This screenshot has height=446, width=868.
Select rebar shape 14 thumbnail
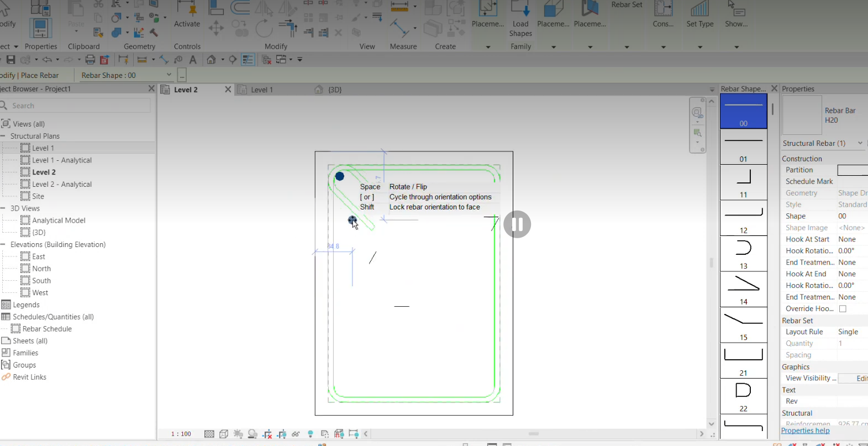[x=743, y=289]
